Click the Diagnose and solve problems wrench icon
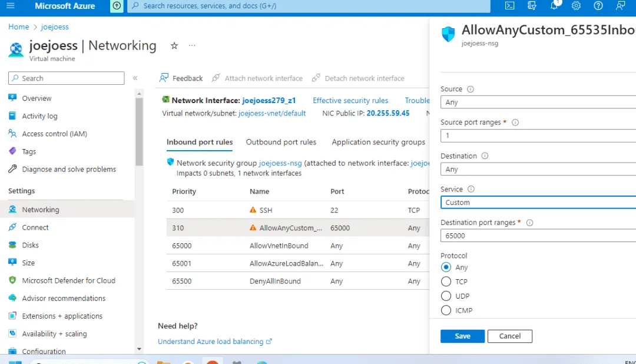Image resolution: width=636 pixels, height=364 pixels. (x=12, y=169)
